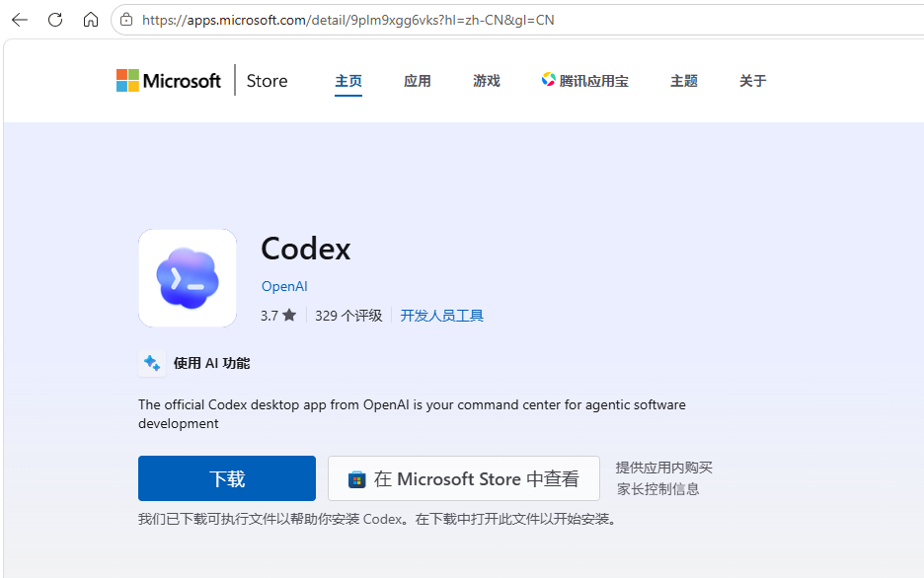Click the blue 下载 button

(x=227, y=478)
